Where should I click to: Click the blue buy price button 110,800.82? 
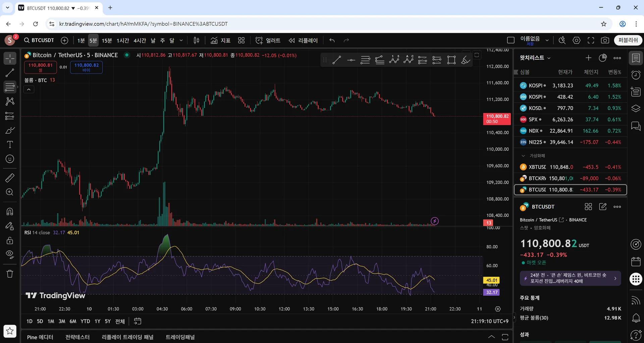coord(87,67)
